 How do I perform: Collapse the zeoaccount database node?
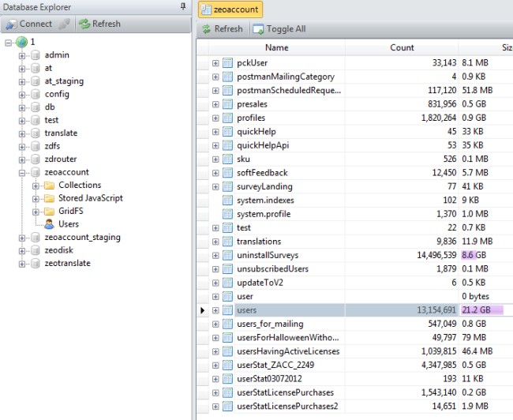pyautogui.click(x=22, y=173)
